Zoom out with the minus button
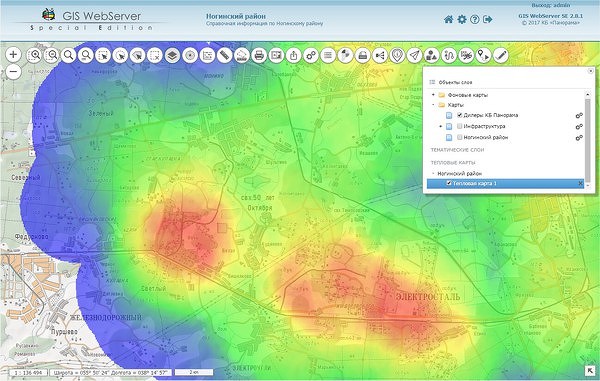 click(x=13, y=72)
